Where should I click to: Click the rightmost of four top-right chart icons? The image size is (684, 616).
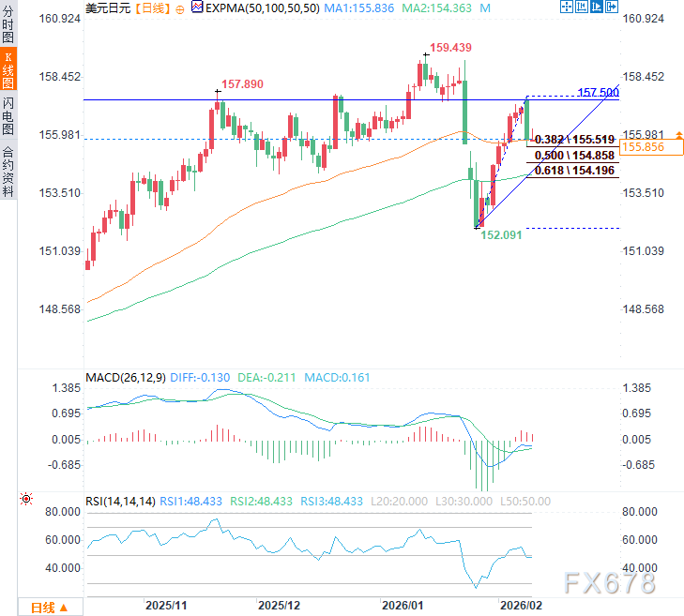coord(612,8)
